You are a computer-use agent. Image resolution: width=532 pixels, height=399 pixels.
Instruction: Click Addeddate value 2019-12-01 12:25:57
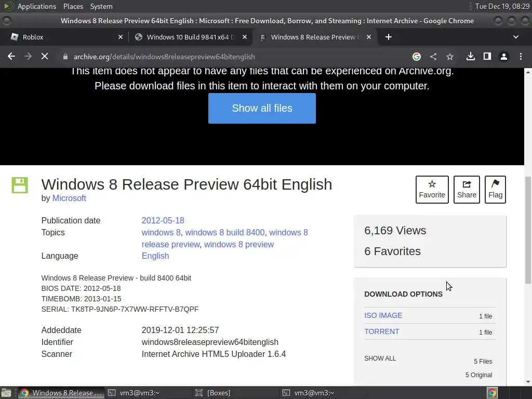[180, 330]
